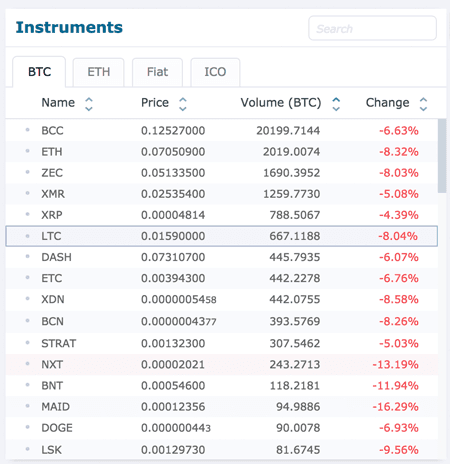Select the MAID instrument name
The width and height of the screenshot is (450, 464).
[56, 407]
